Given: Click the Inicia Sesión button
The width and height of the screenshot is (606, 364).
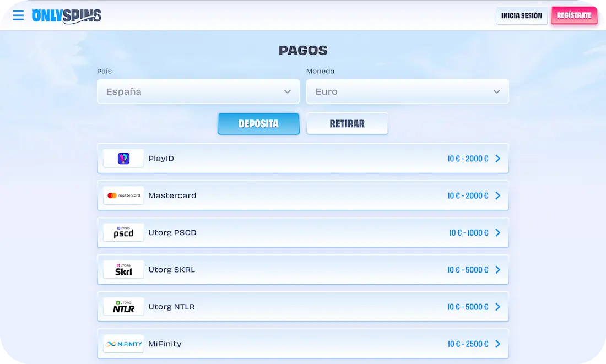Looking at the screenshot, I should pos(521,16).
